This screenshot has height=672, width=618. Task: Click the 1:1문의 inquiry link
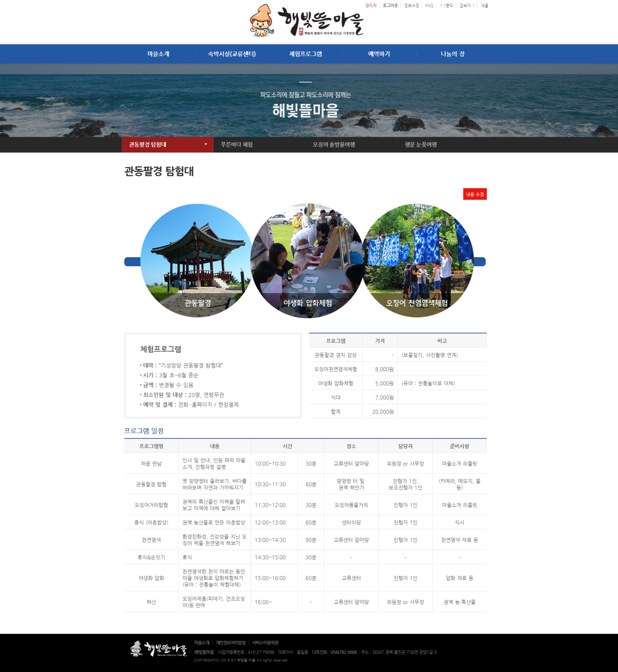point(445,6)
